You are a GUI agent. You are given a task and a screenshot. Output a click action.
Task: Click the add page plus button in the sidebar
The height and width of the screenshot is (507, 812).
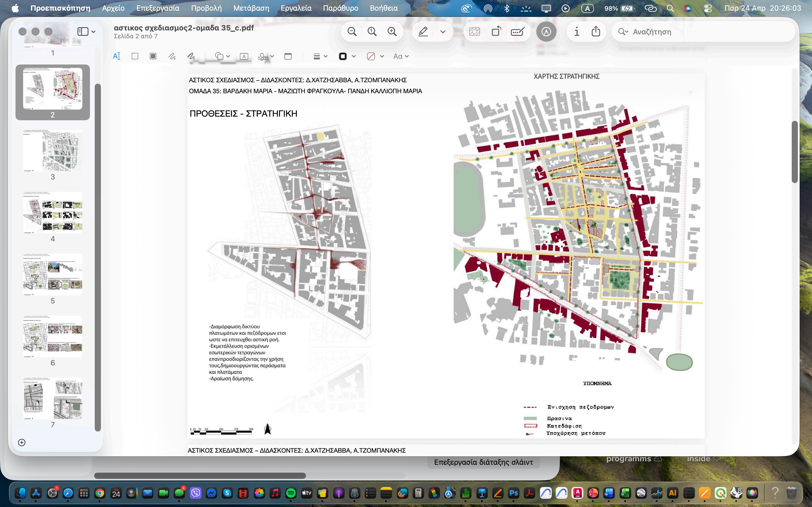coord(22,442)
